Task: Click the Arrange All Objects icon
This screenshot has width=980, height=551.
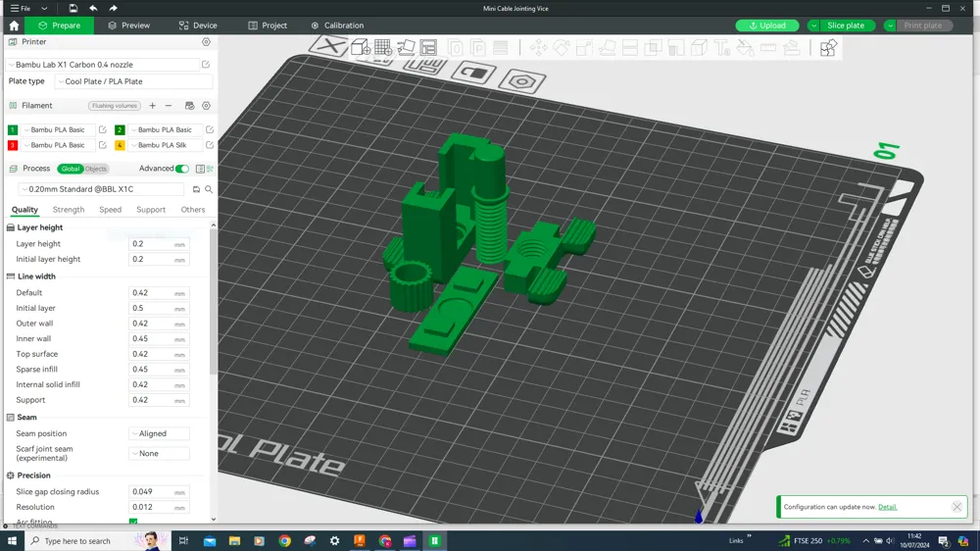Action: [428, 47]
